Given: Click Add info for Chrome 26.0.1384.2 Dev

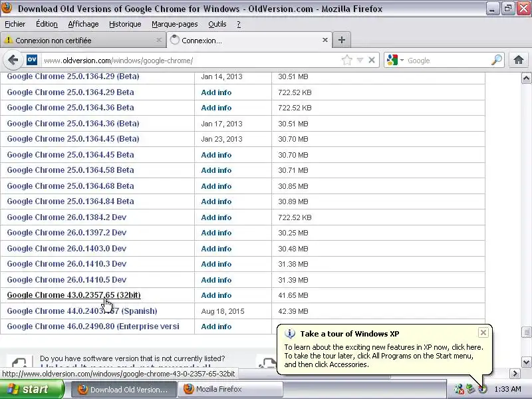Looking at the screenshot, I should tap(216, 217).
